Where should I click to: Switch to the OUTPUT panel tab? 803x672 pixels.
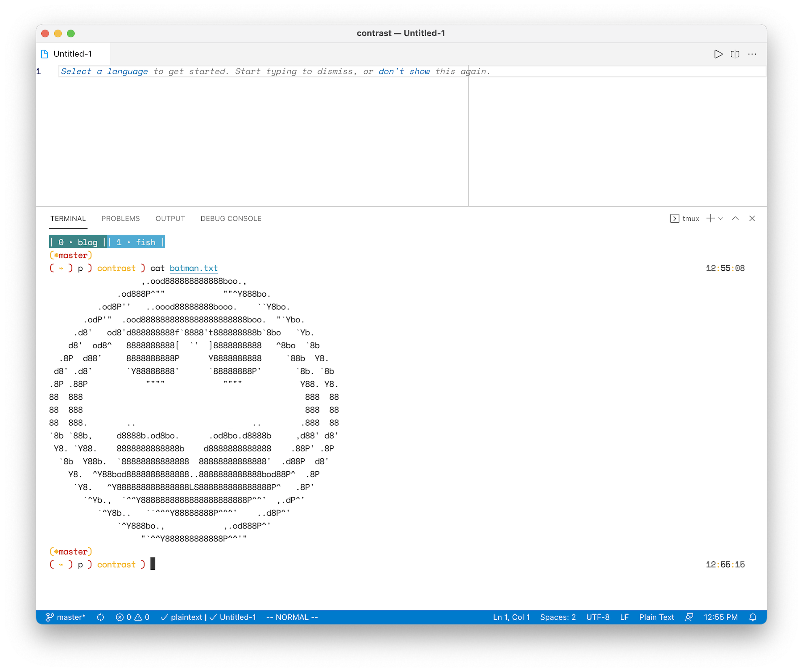[x=170, y=218]
